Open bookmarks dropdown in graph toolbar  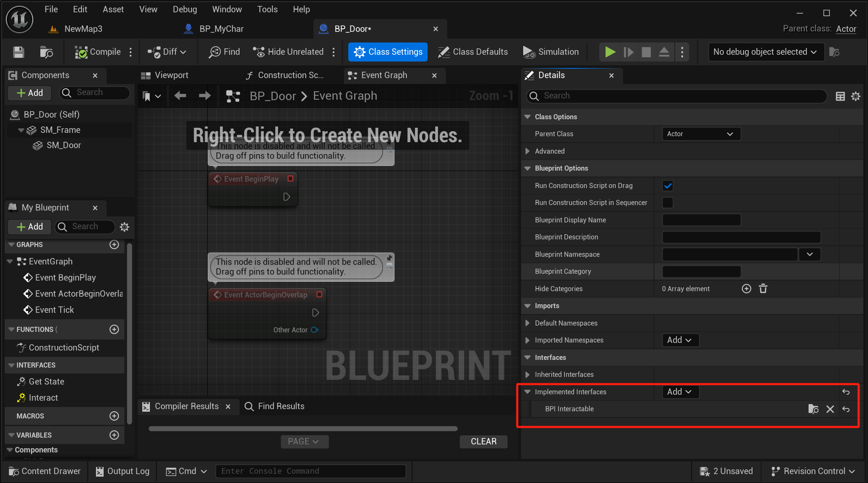point(152,96)
